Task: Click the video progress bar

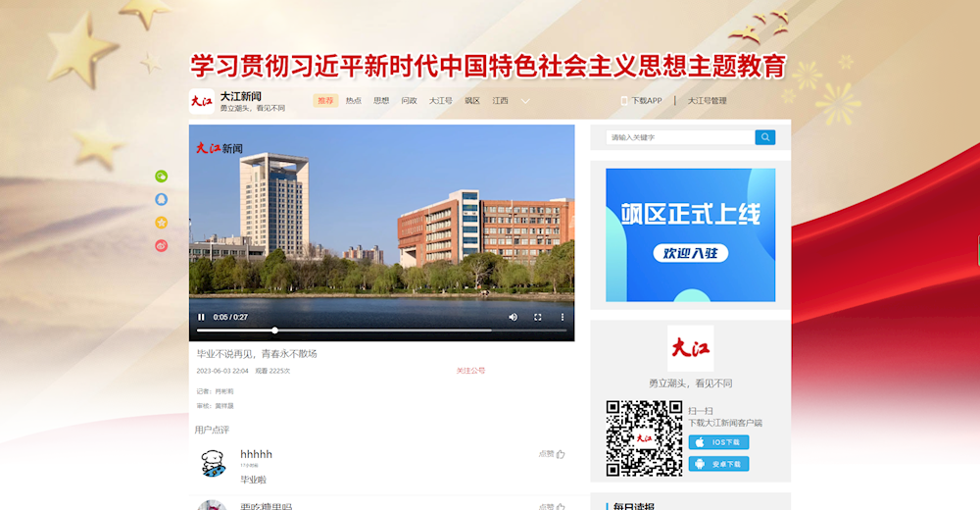Action: click(381, 331)
